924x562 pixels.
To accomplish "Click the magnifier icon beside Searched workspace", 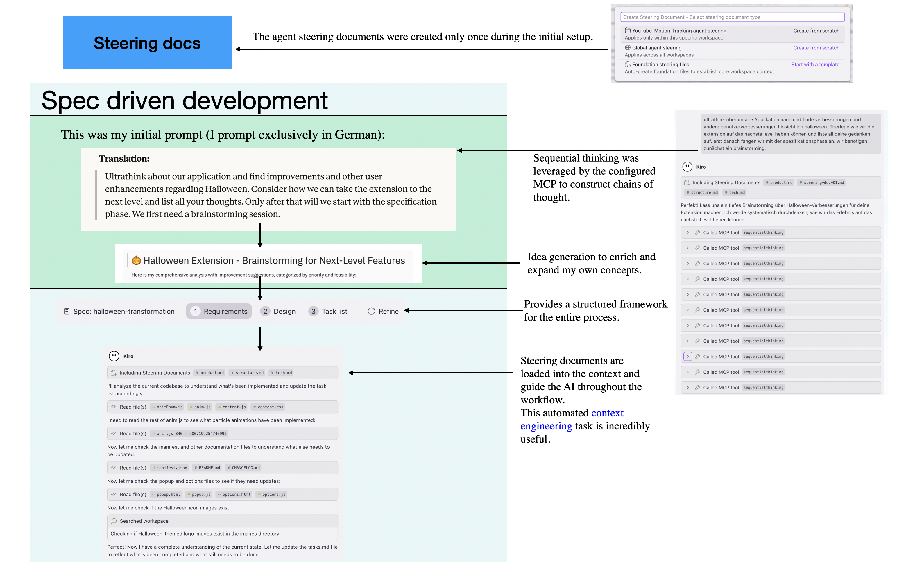I will (114, 521).
